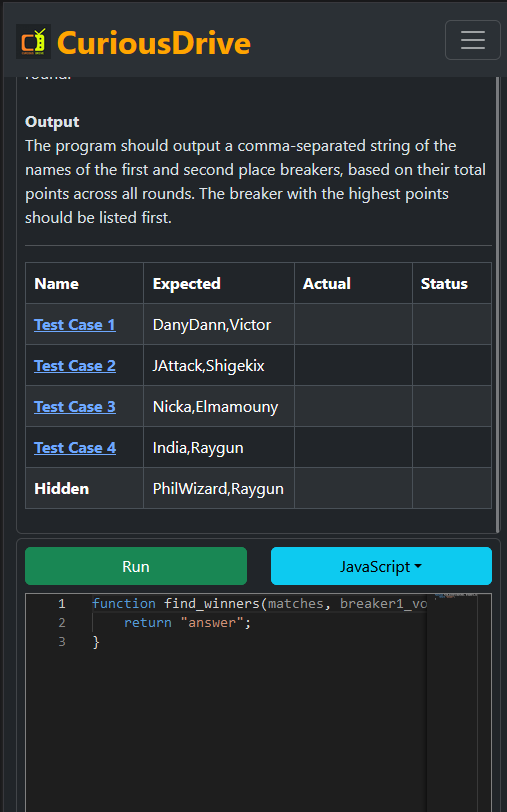Click the CuriousDrive logo icon
507x812 pixels.
pyautogui.click(x=33, y=41)
